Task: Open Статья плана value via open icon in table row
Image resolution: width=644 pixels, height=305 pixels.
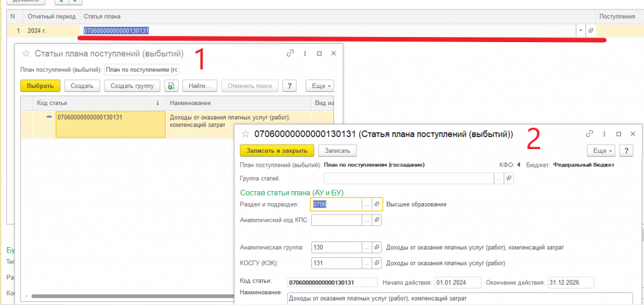Action: 591,30
